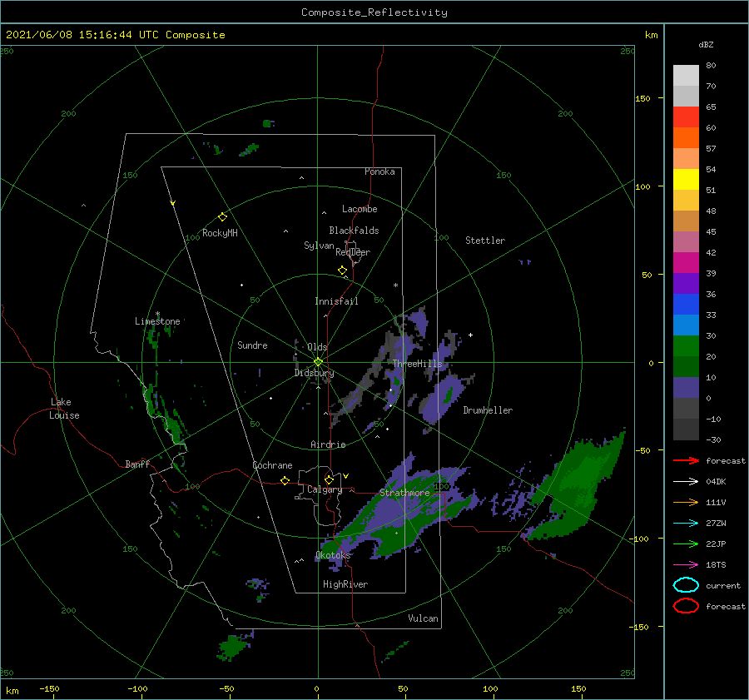Click the Sylvan label
The height and width of the screenshot is (700, 749).
point(319,246)
